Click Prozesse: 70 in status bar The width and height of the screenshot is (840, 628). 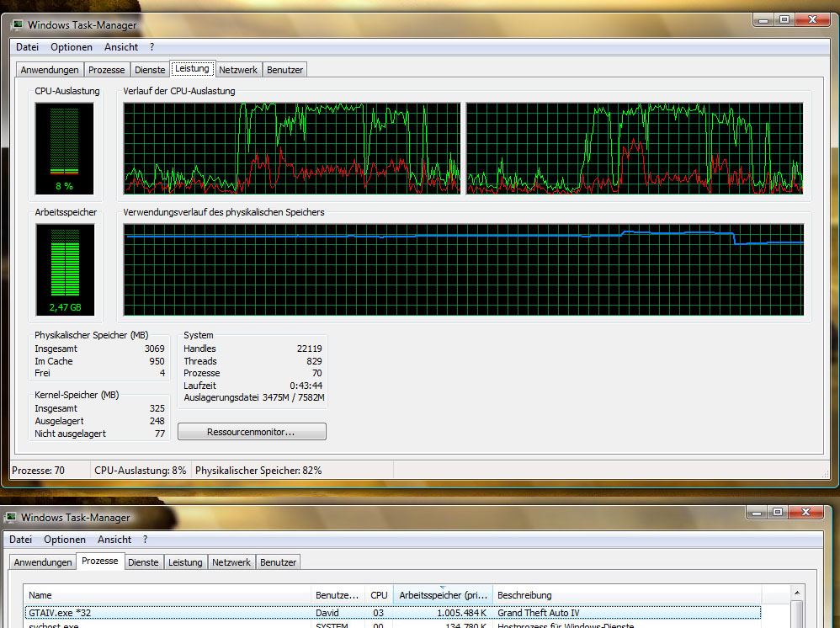38,471
